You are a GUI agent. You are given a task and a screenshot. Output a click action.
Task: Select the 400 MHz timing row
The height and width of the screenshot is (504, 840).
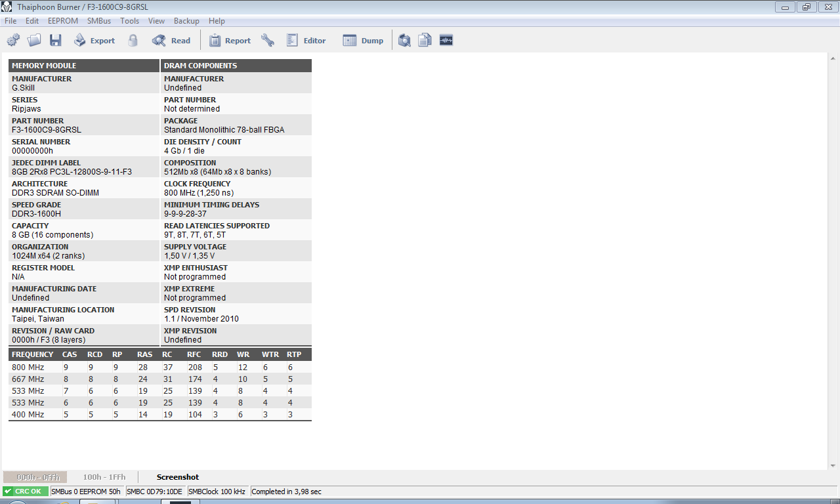click(x=160, y=415)
